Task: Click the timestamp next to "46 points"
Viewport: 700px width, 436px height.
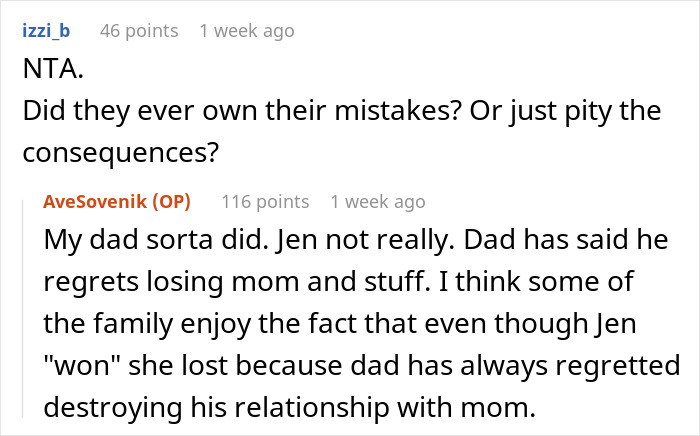Action: (x=247, y=31)
